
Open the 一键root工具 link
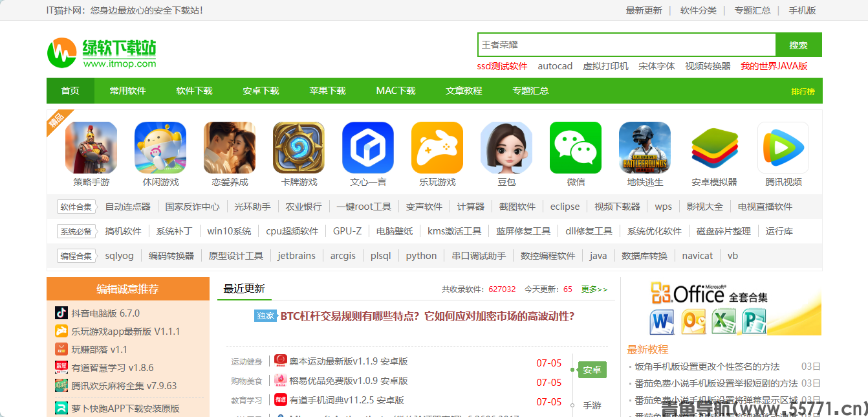[x=363, y=207]
